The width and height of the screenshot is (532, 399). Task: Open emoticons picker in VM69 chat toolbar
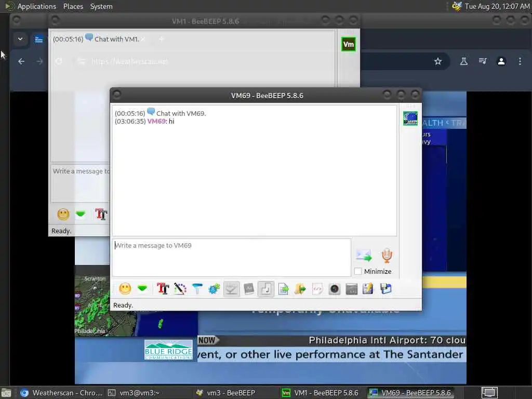[x=125, y=289]
